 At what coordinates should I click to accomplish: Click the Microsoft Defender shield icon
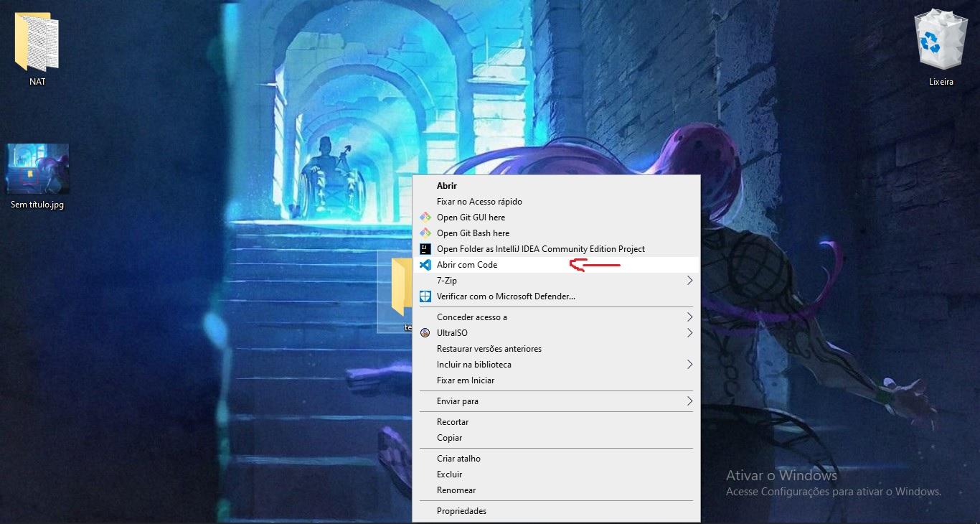[426, 296]
